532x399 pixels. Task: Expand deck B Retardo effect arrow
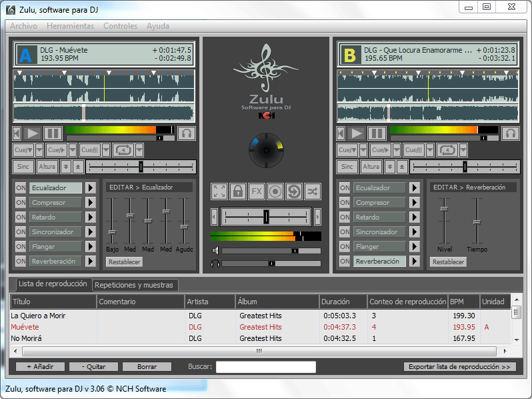click(414, 217)
